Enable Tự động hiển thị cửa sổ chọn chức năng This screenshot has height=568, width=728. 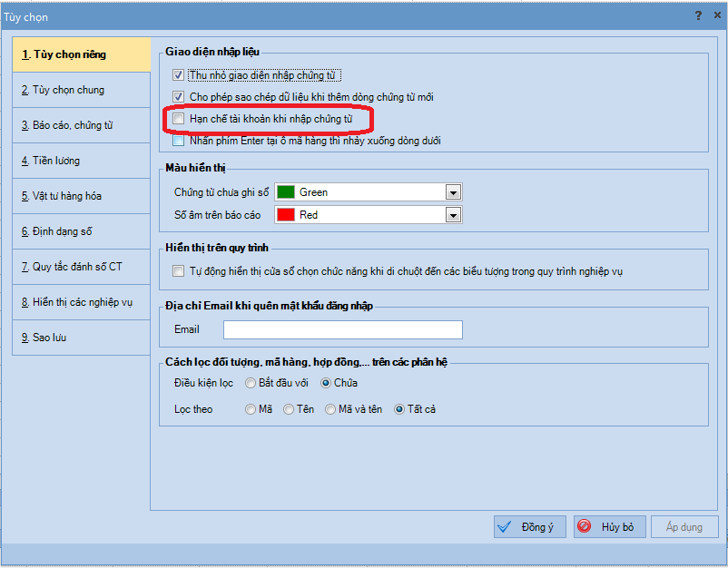pos(179,271)
